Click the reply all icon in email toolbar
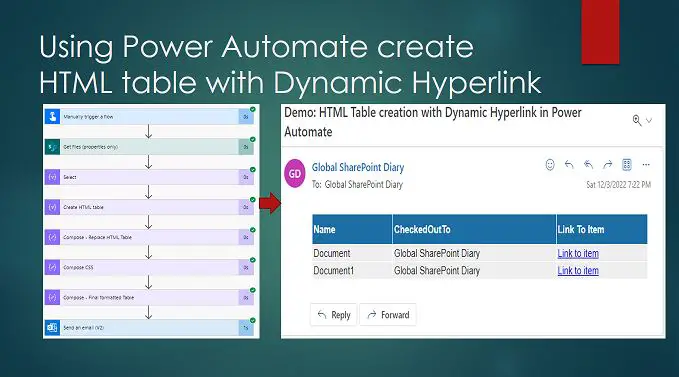 (x=588, y=164)
